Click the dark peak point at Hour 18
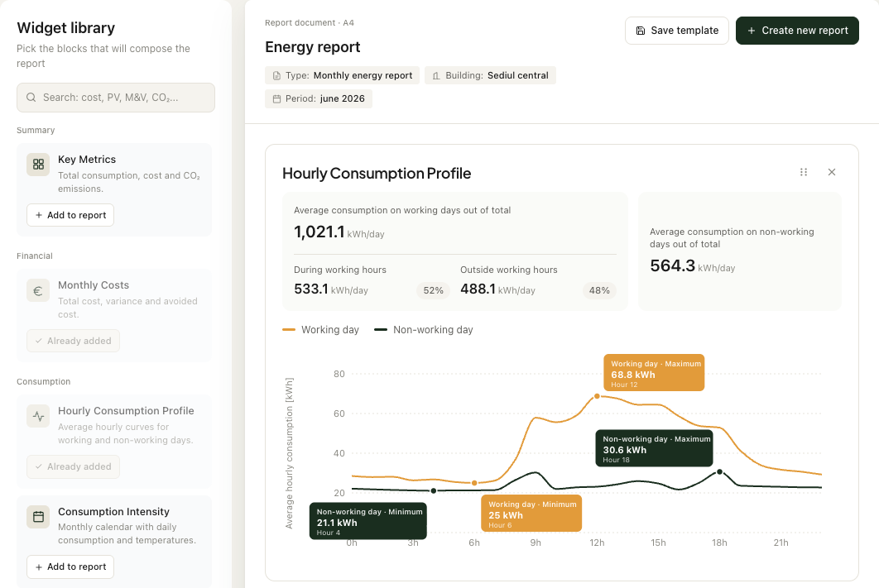The height and width of the screenshot is (588, 879). [x=720, y=472]
